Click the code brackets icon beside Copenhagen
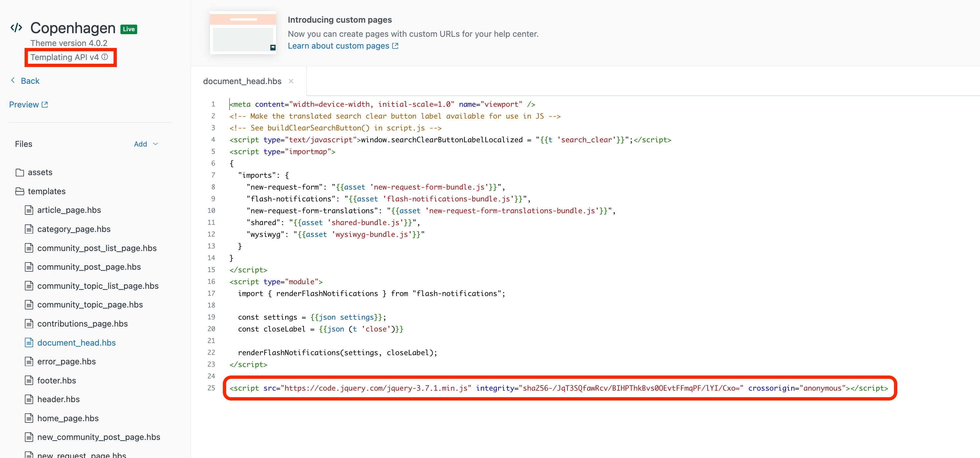This screenshot has width=980, height=458. click(x=16, y=28)
